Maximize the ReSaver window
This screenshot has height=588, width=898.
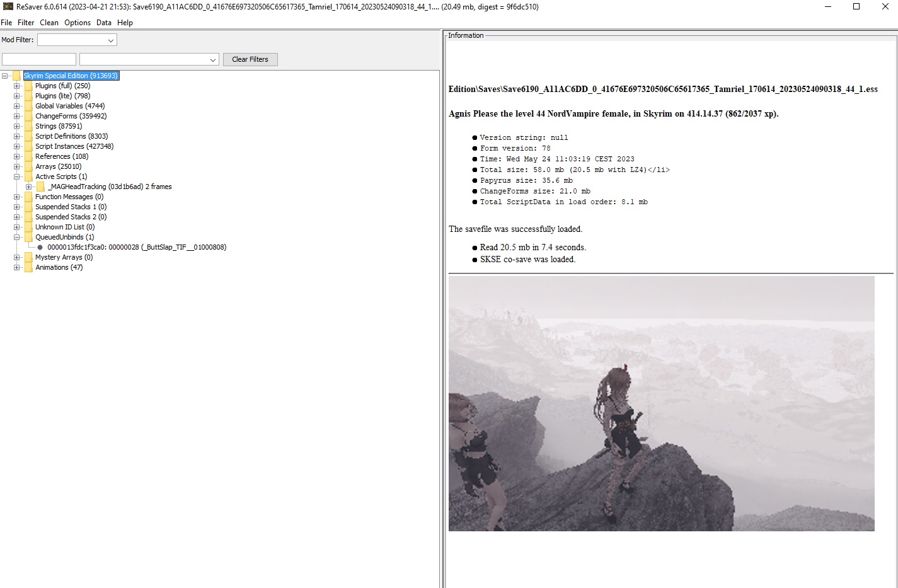pos(856,6)
